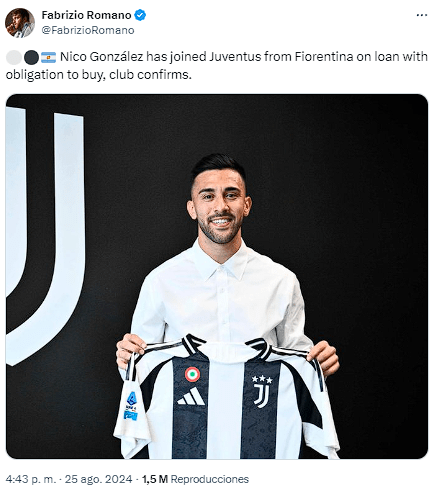Image resolution: width=438 pixels, height=488 pixels.
Task: Click the large J logo on the wall
Action: click(x=45, y=235)
